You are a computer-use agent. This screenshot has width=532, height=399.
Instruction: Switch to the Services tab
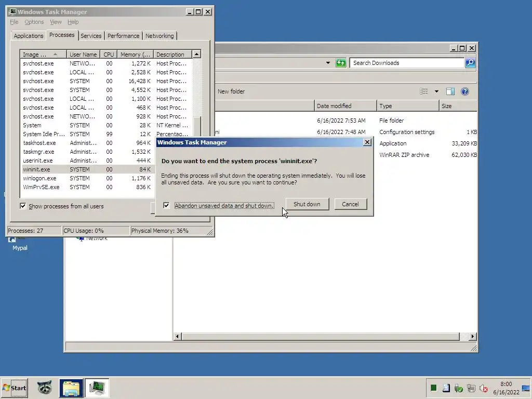(x=91, y=36)
